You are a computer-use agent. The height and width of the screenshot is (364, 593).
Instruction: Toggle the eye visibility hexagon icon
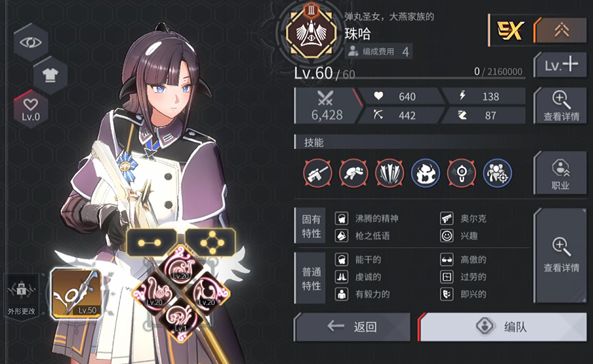point(31,42)
